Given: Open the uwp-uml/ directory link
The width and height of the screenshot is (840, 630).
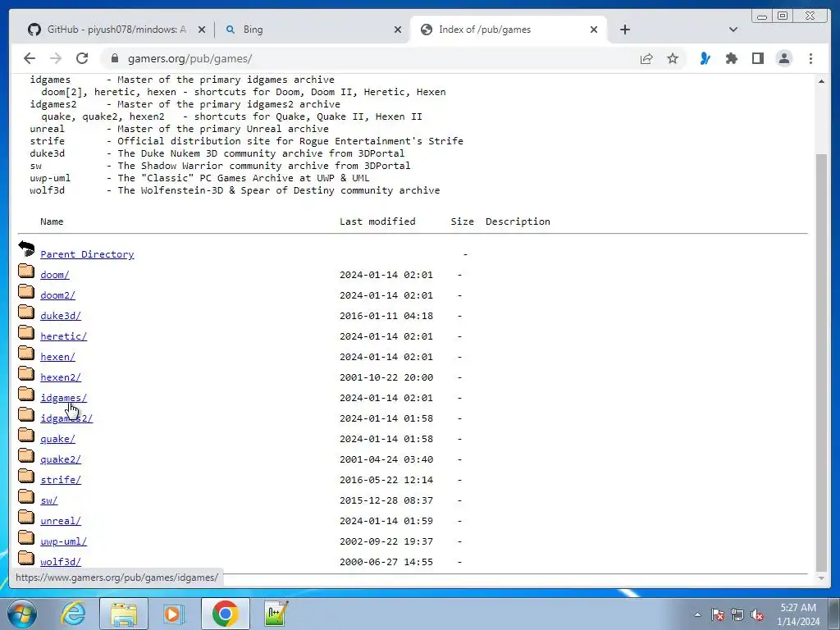Looking at the screenshot, I should pyautogui.click(x=63, y=541).
